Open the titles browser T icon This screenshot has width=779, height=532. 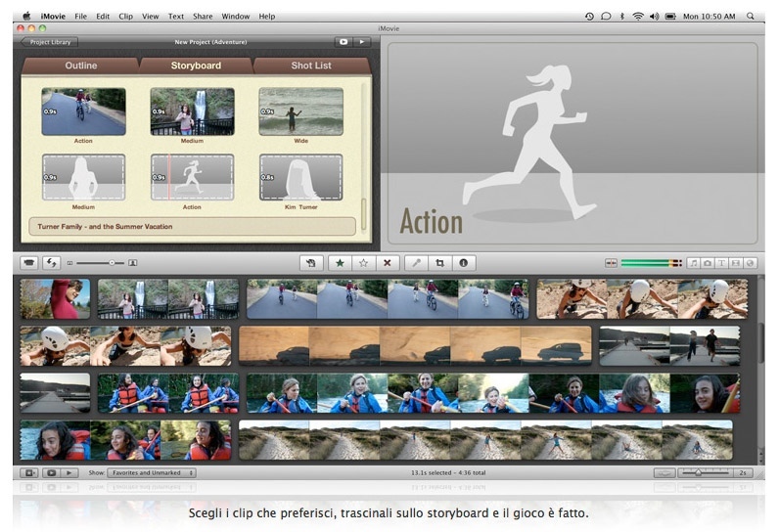721,263
